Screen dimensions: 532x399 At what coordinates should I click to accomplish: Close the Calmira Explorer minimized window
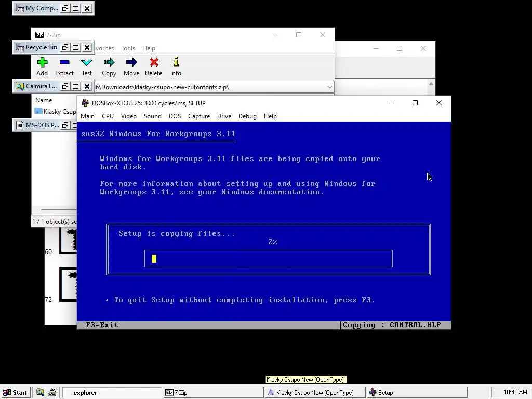tap(87, 86)
